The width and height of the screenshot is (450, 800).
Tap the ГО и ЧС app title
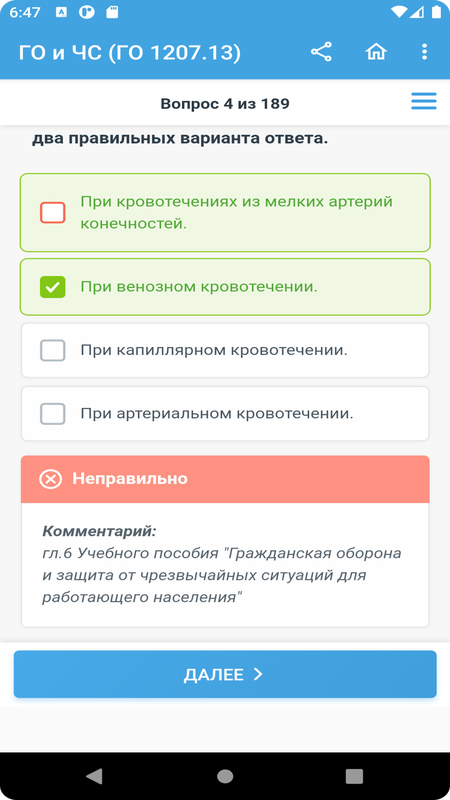tap(130, 53)
